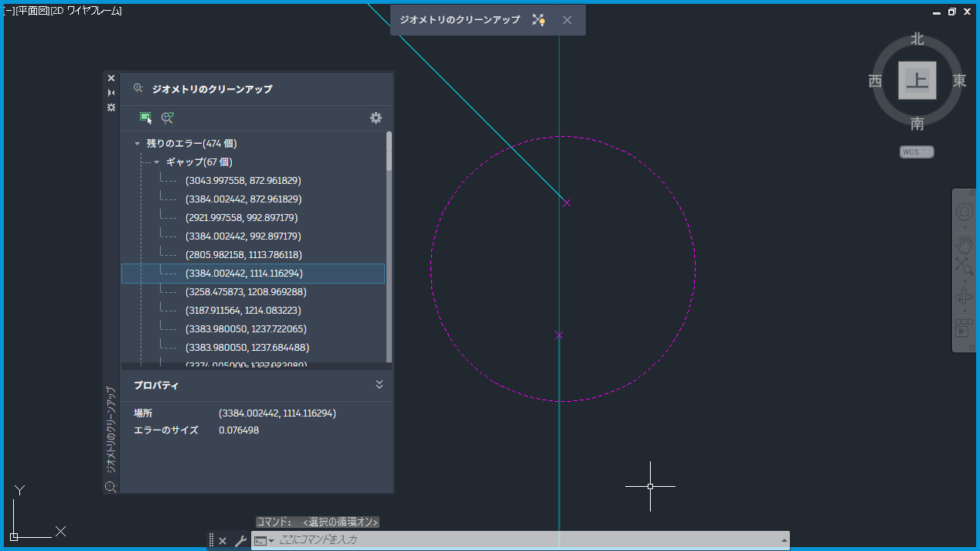Close the floating geometry cleanup toolbar
Image resolution: width=980 pixels, height=551 pixels.
click(567, 20)
